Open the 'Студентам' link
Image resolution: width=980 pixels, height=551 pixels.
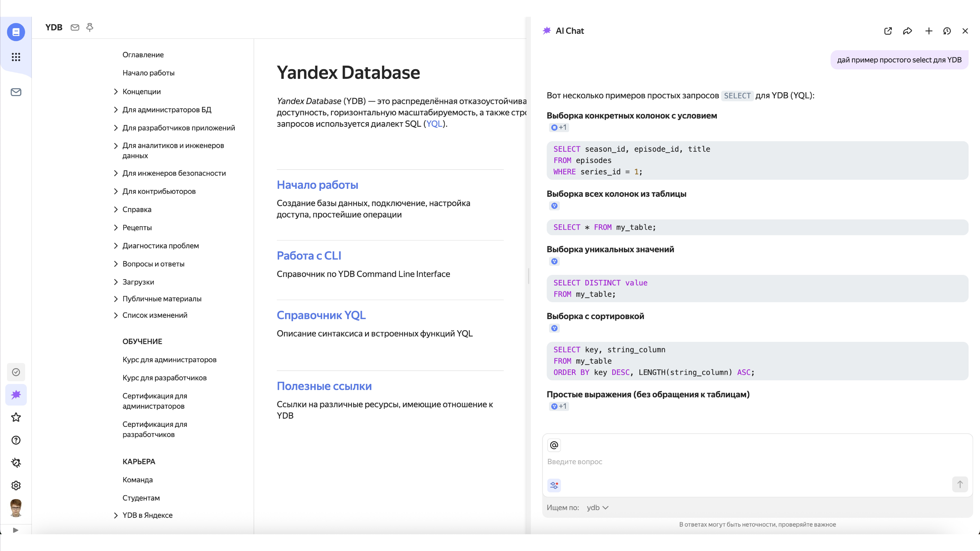coord(141,498)
